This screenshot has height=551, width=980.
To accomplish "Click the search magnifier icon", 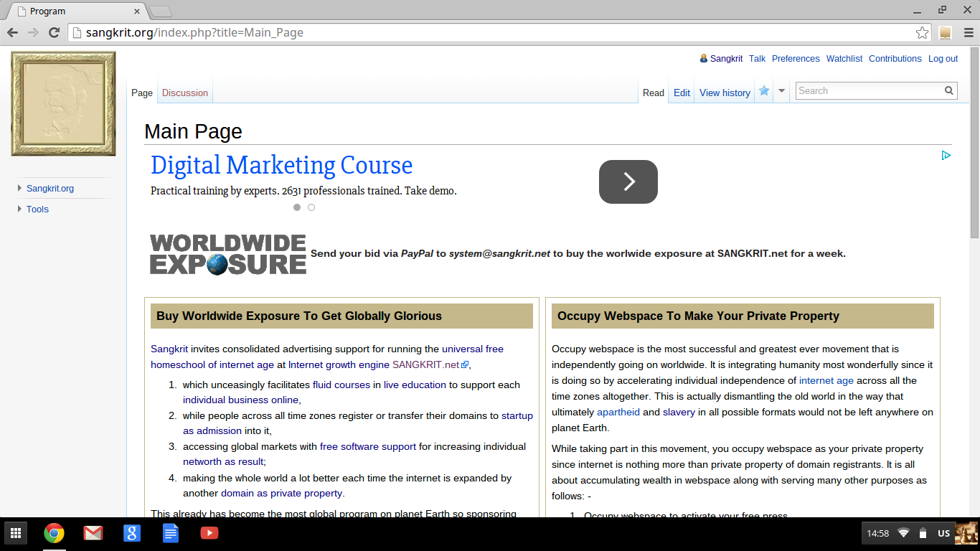I will 949,91.
